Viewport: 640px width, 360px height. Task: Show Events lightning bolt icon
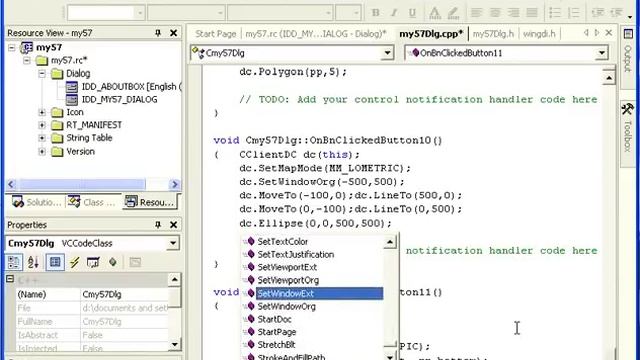pos(74,262)
